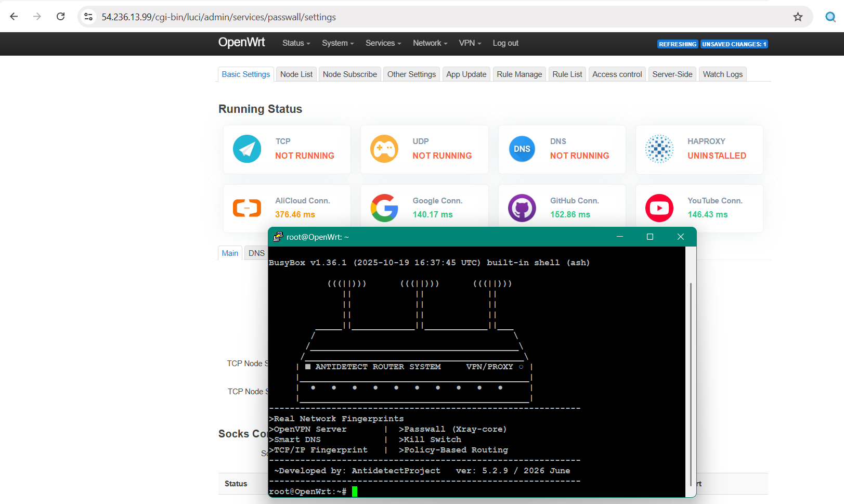The image size is (844, 504).
Task: Reload the page in the browser
Action: click(61, 17)
